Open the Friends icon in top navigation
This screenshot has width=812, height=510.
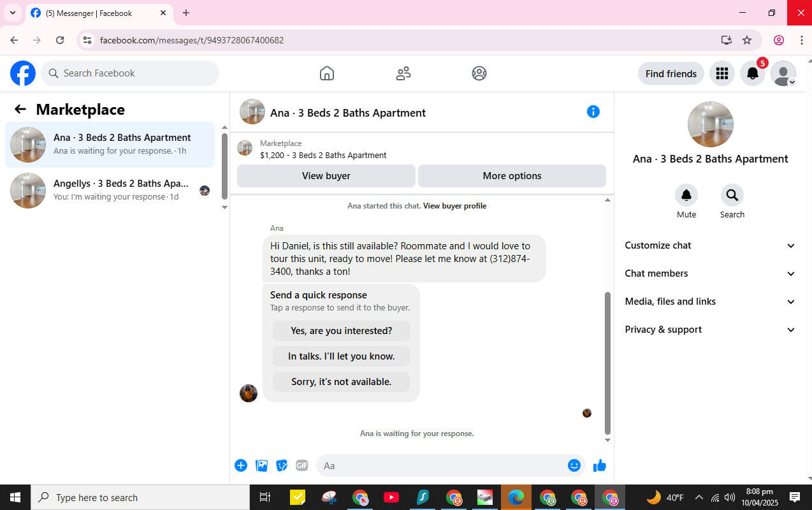[x=403, y=73]
